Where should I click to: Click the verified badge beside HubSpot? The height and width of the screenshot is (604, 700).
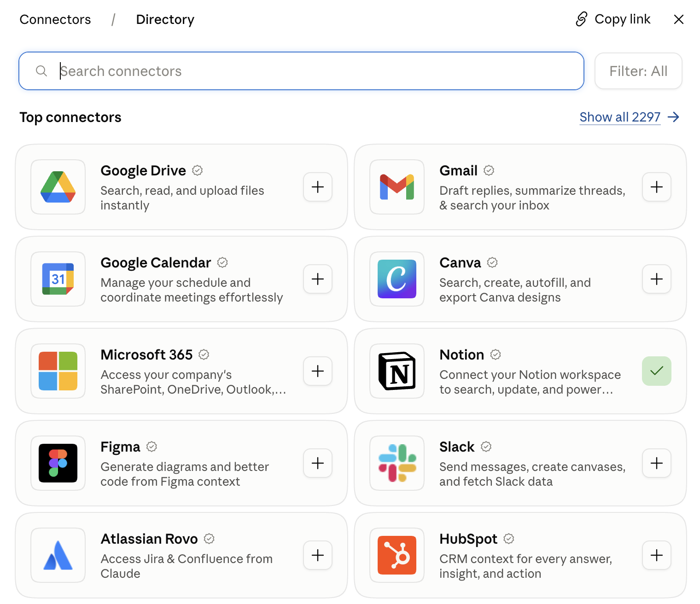(509, 539)
